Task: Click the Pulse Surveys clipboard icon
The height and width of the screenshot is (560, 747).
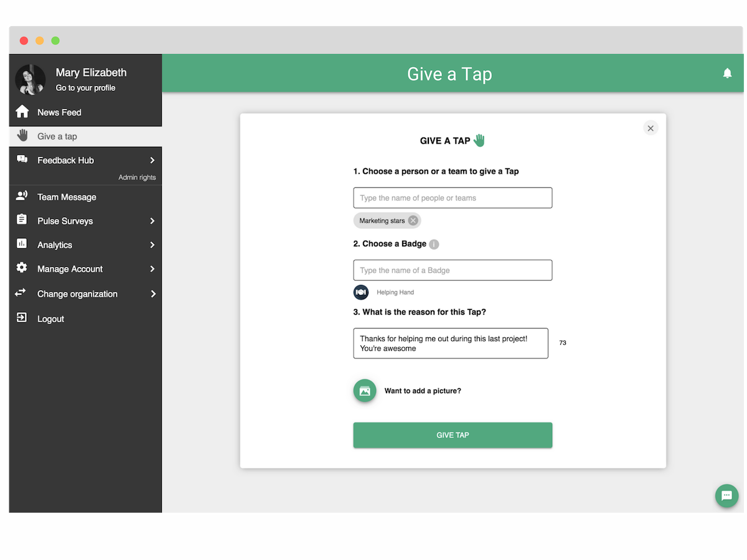Action: 22,220
